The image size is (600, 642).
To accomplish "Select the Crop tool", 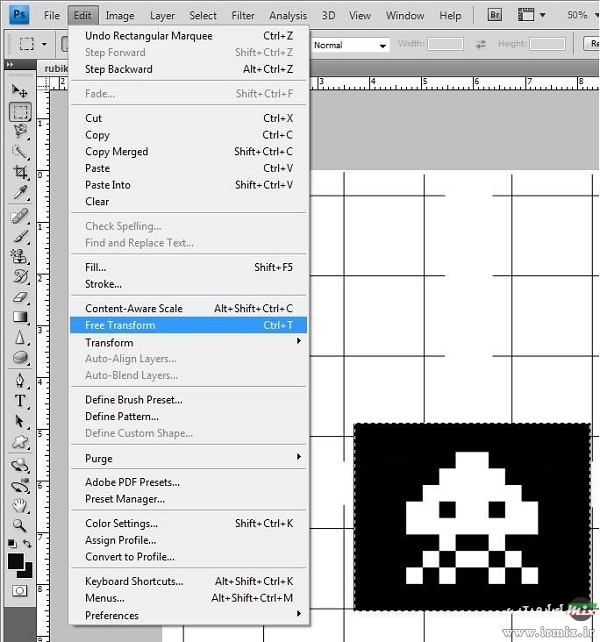I will 20,172.
